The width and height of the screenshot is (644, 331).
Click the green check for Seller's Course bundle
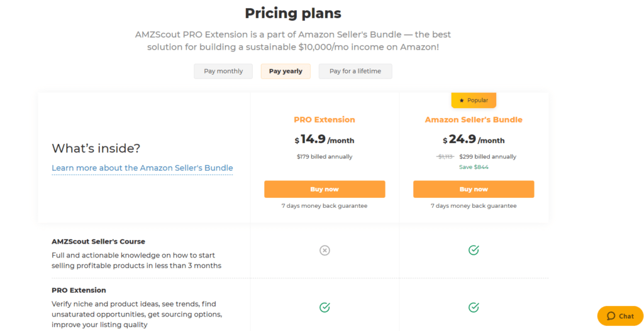pyautogui.click(x=474, y=250)
